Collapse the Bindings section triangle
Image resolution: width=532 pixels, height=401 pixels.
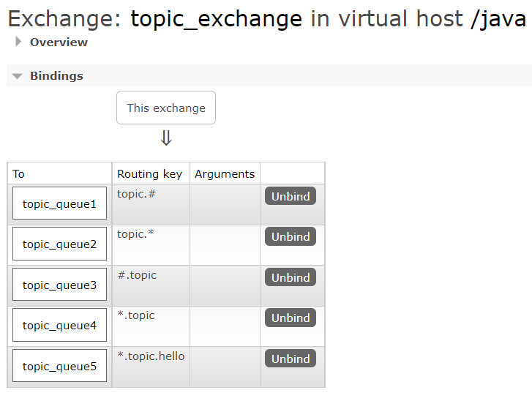(17, 76)
